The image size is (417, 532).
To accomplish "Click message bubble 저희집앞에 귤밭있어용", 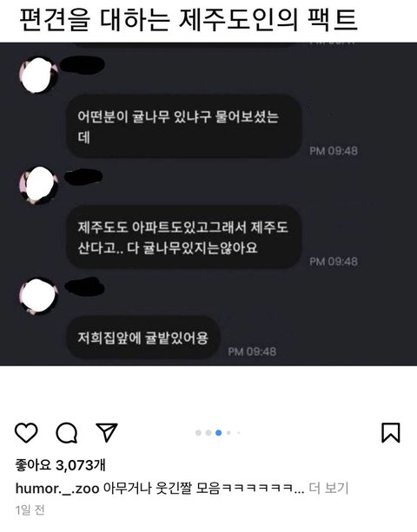I will [x=143, y=338].
